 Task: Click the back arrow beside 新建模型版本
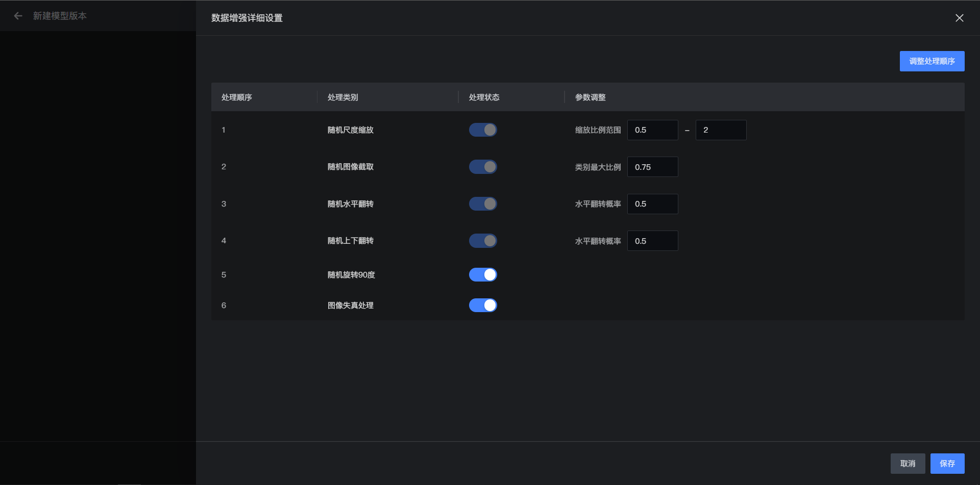point(18,16)
